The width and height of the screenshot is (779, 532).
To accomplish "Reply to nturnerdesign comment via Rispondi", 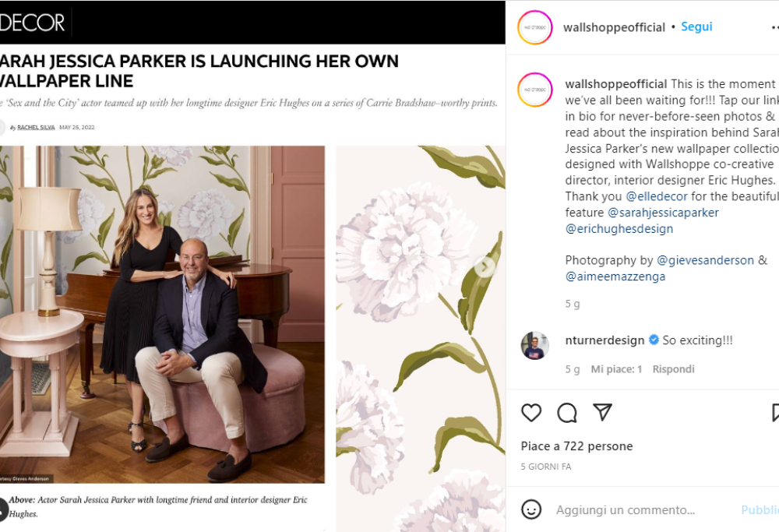I will pos(673,369).
